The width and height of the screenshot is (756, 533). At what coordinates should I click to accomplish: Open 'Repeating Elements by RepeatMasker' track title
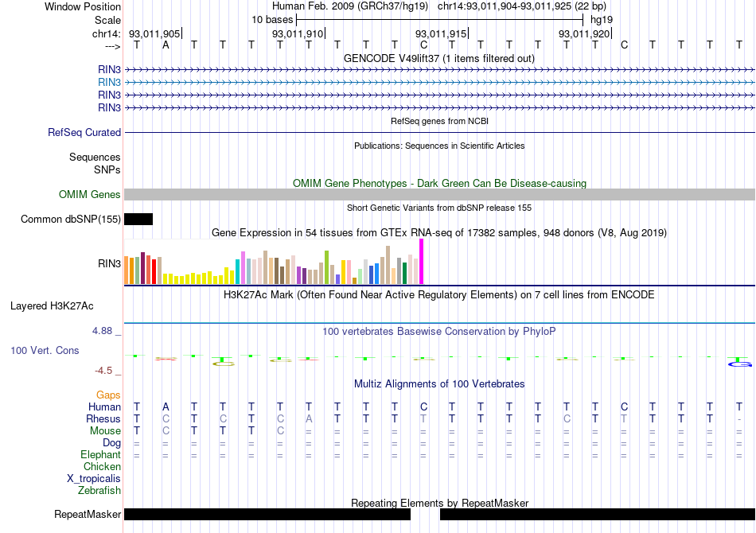pos(439,503)
